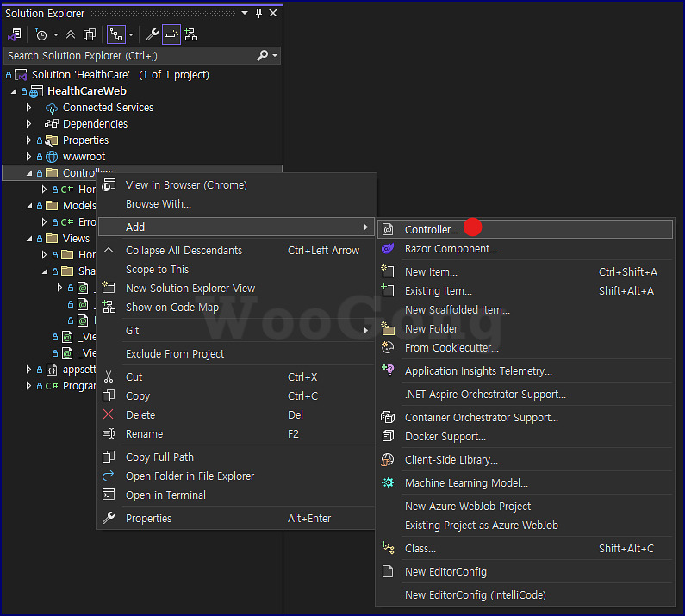The width and height of the screenshot is (685, 616).
Task: Choose Container Orchestrator Support...
Action: pos(525,418)
